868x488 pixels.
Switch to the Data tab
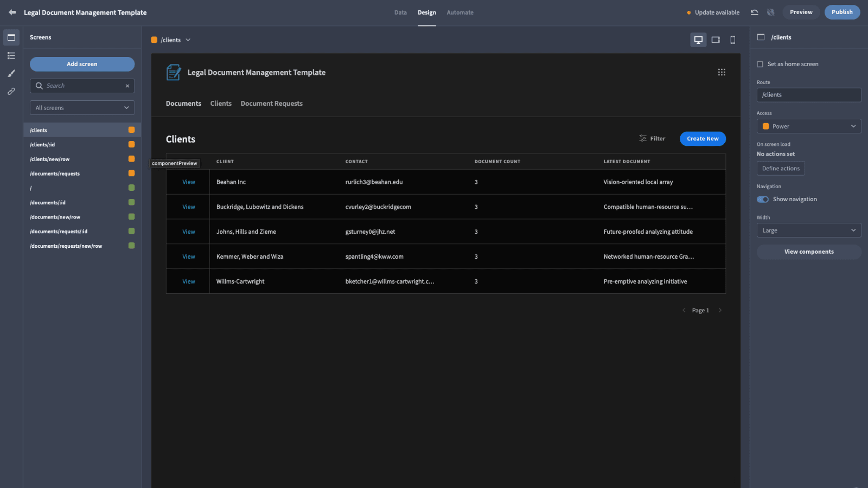pyautogui.click(x=400, y=12)
